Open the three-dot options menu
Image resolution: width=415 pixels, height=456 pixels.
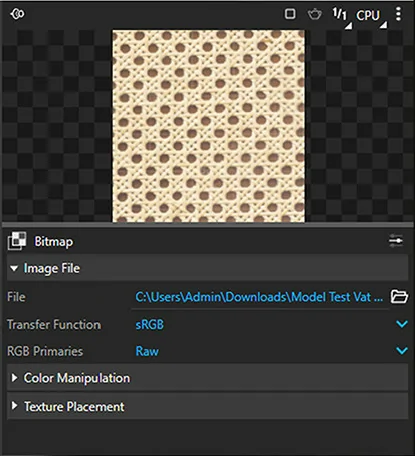coord(398,14)
